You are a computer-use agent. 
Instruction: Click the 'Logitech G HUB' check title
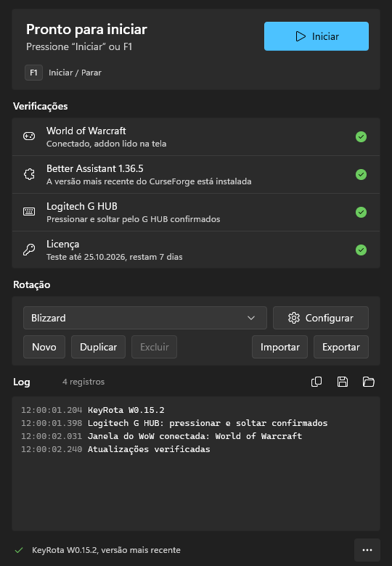(82, 206)
